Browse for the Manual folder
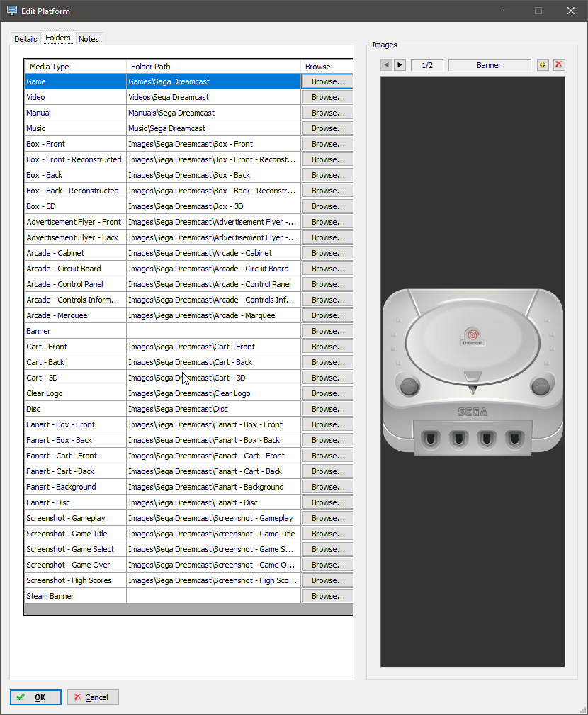 pos(327,113)
